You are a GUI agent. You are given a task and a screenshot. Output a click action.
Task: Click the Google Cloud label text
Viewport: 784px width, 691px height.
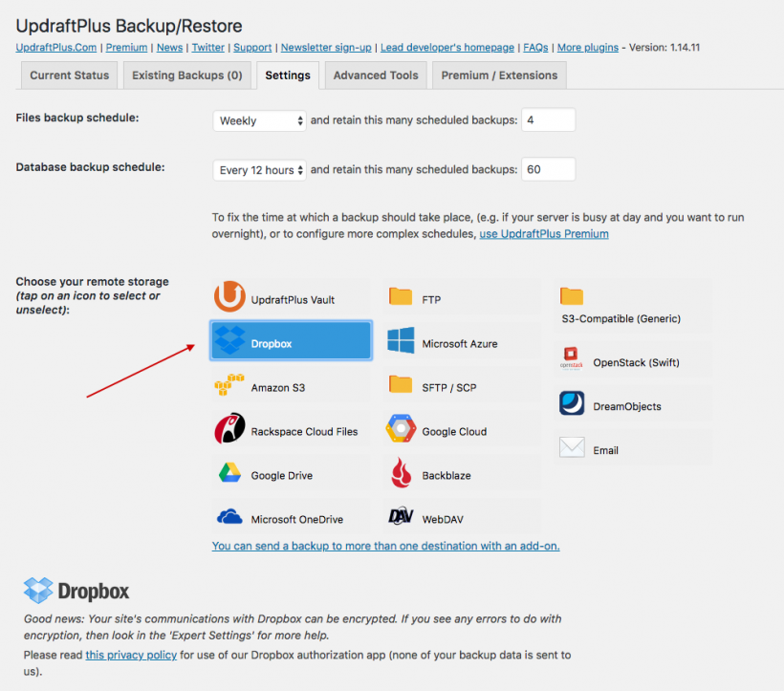454,432
